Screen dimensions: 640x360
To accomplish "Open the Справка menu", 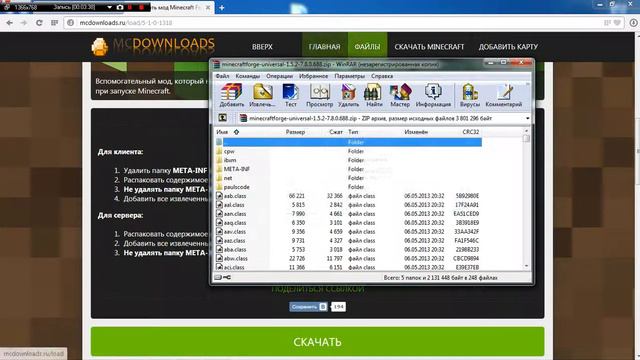I will [x=382, y=76].
